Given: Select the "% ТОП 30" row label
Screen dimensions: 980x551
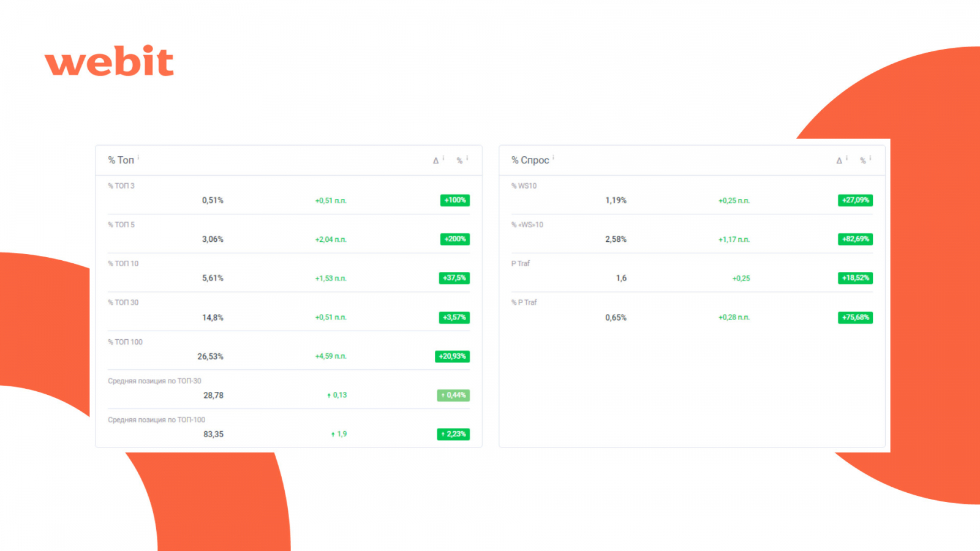Looking at the screenshot, I should [123, 302].
